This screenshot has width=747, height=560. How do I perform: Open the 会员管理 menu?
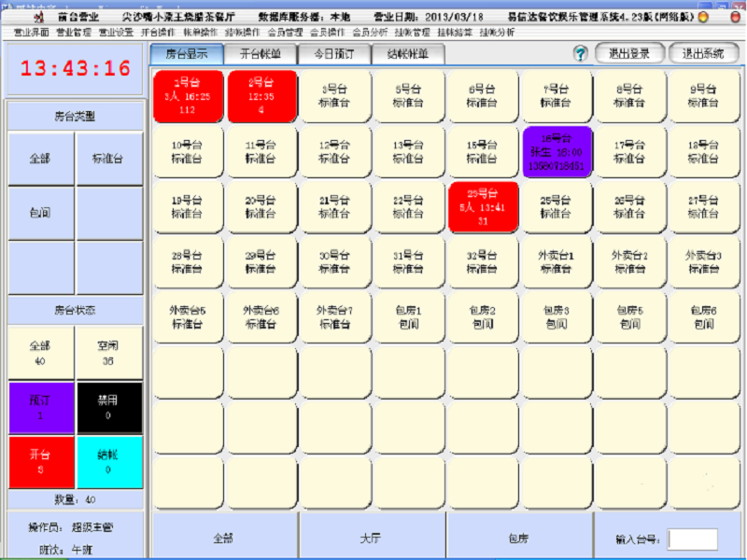(285, 32)
